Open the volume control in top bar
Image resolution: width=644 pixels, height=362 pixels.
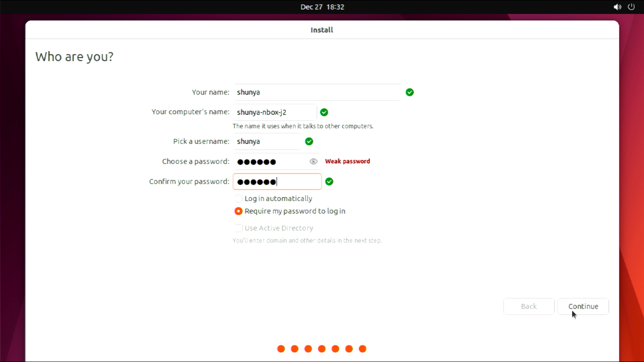617,7
